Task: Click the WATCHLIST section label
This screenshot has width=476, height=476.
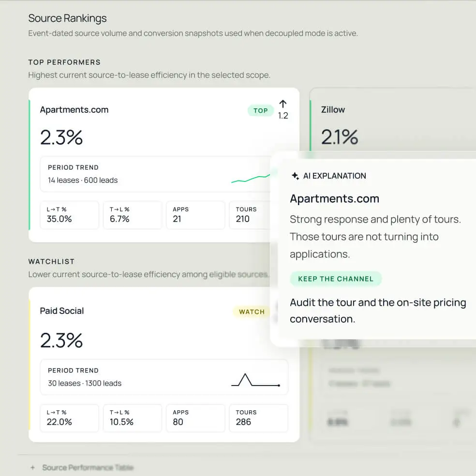Action: point(51,261)
